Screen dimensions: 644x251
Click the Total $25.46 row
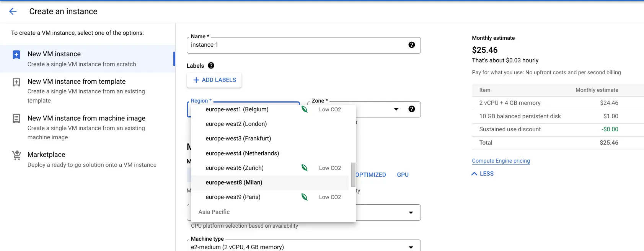point(558,143)
